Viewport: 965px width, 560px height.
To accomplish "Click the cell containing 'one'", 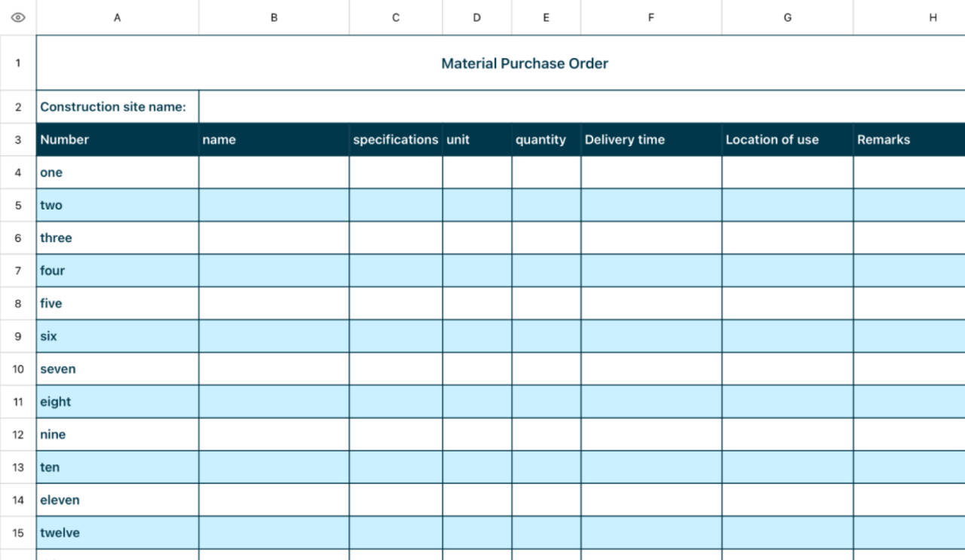I will pyautogui.click(x=118, y=173).
